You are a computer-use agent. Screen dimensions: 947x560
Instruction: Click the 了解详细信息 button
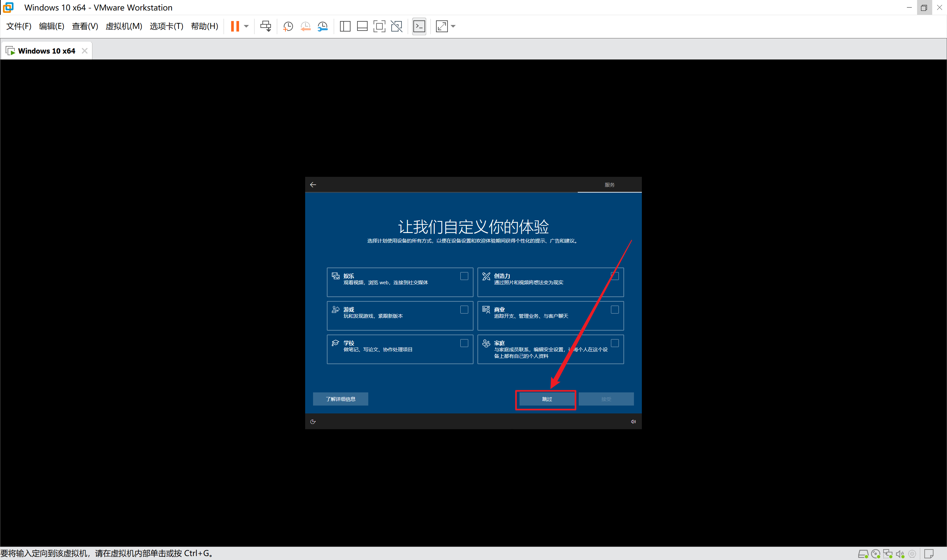point(340,399)
